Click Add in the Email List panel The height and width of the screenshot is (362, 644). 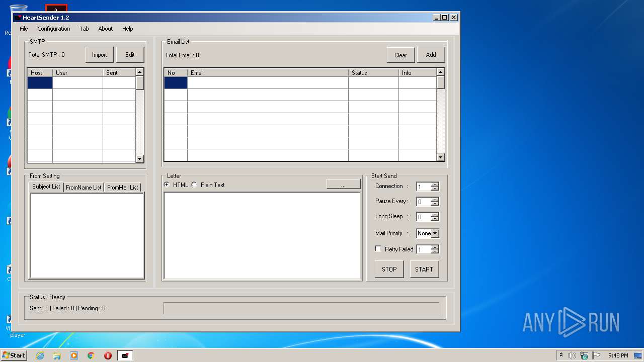click(431, 55)
